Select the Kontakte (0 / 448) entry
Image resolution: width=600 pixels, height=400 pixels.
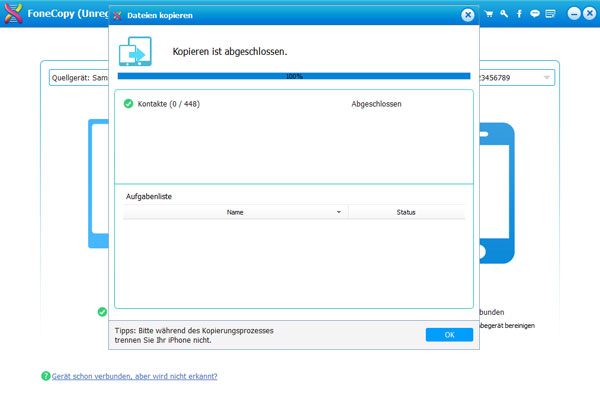click(168, 103)
